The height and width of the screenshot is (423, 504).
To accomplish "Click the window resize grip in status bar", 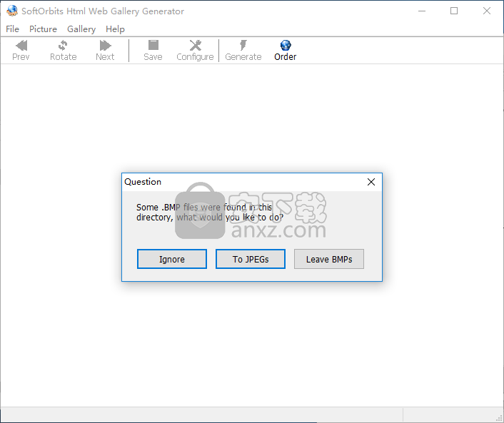I will coord(499,417).
